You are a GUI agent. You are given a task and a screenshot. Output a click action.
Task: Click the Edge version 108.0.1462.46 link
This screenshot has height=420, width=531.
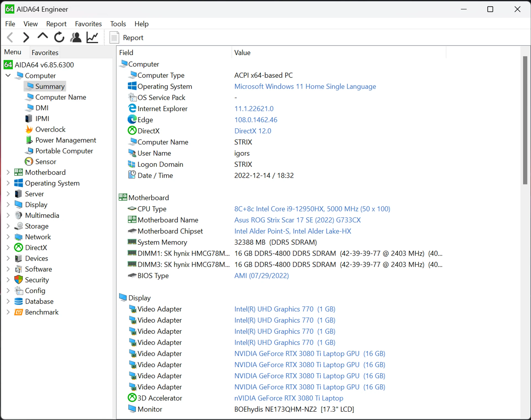pyautogui.click(x=256, y=120)
